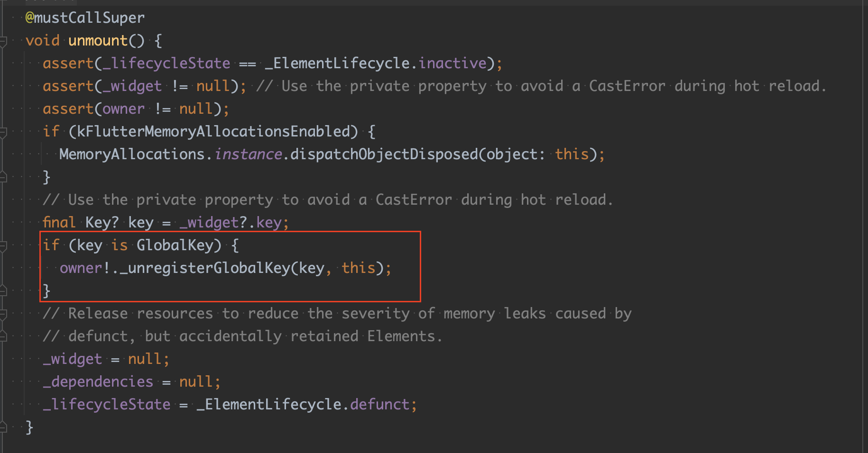This screenshot has width=868, height=453.
Task: Click the vertical scrollbar at the right edge
Action: 865,226
